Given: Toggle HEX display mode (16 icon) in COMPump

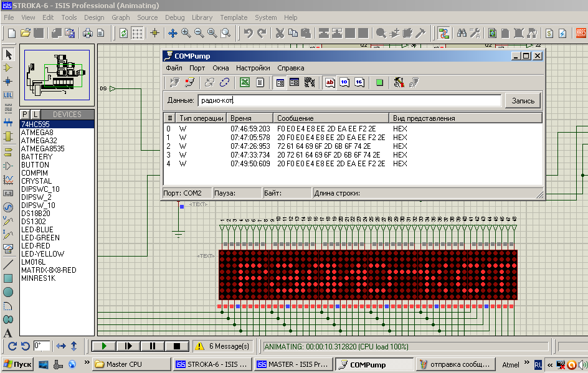Looking at the screenshot, I should [359, 82].
